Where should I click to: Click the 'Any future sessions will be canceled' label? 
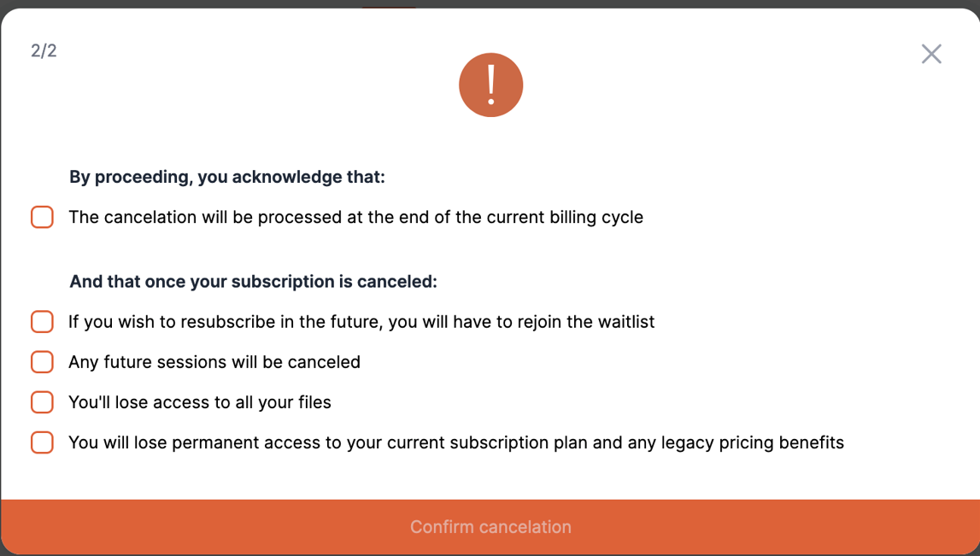point(214,362)
